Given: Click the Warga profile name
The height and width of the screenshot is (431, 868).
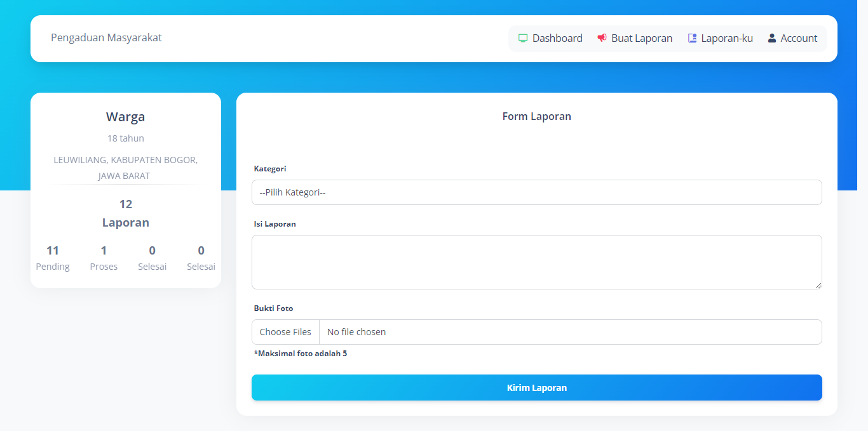Looking at the screenshot, I should pos(126,117).
